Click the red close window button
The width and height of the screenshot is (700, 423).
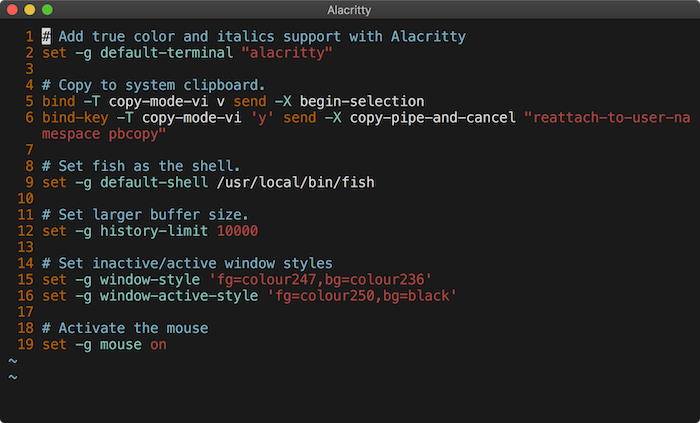click(x=12, y=9)
